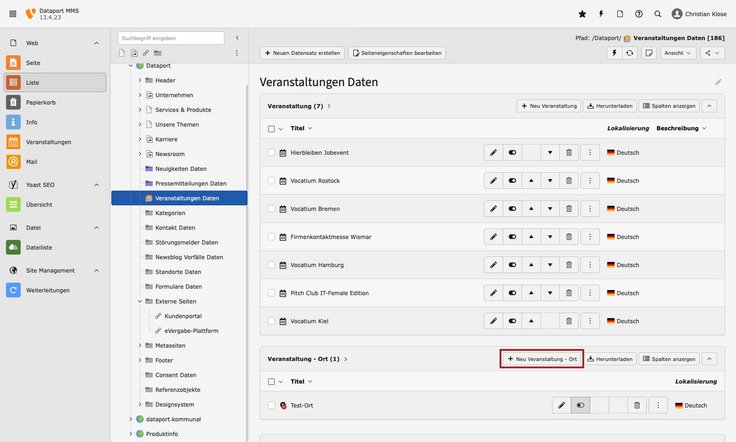The height and width of the screenshot is (442, 736).
Task: Edit the Hierbleiben Jobevent record with pencil
Action: point(492,152)
